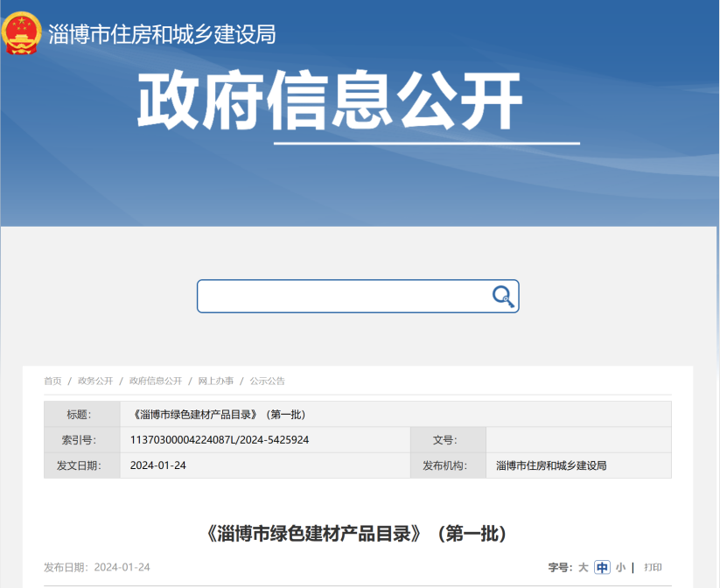Screen dimensions: 720x588
Task: Click the 政府信息公开 banner heading
Action: point(330,100)
